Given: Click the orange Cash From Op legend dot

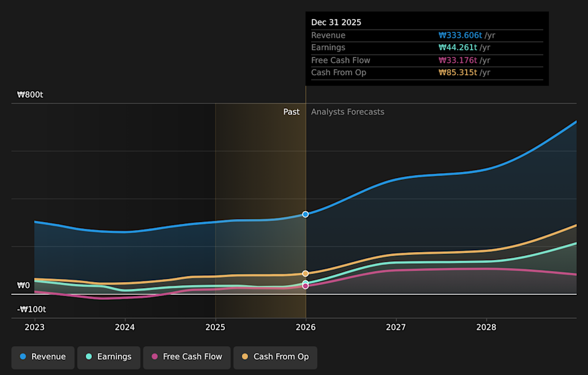Looking at the screenshot, I should pos(246,357).
